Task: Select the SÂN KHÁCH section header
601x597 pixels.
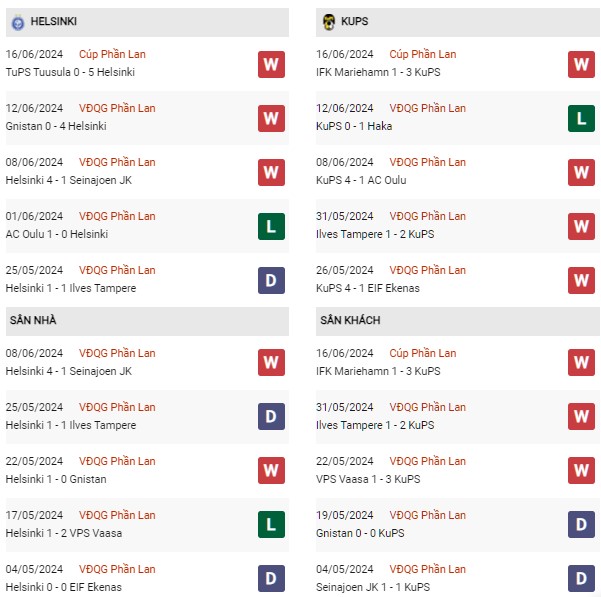Action: pos(458,321)
